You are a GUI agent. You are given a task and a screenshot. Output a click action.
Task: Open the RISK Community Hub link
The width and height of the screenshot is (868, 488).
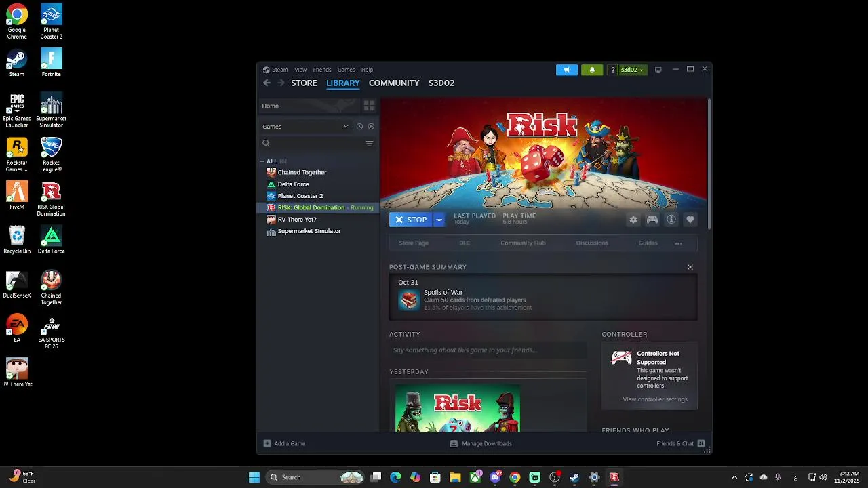[x=523, y=243]
